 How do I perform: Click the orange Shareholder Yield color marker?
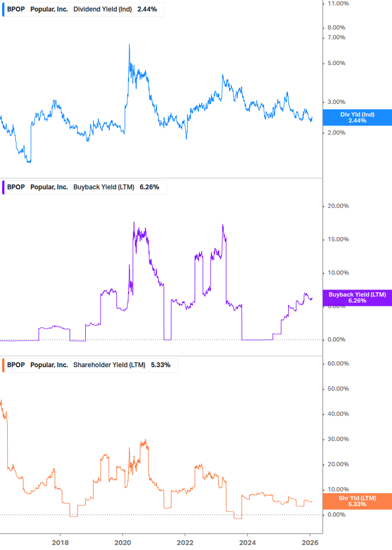[x=3, y=365]
